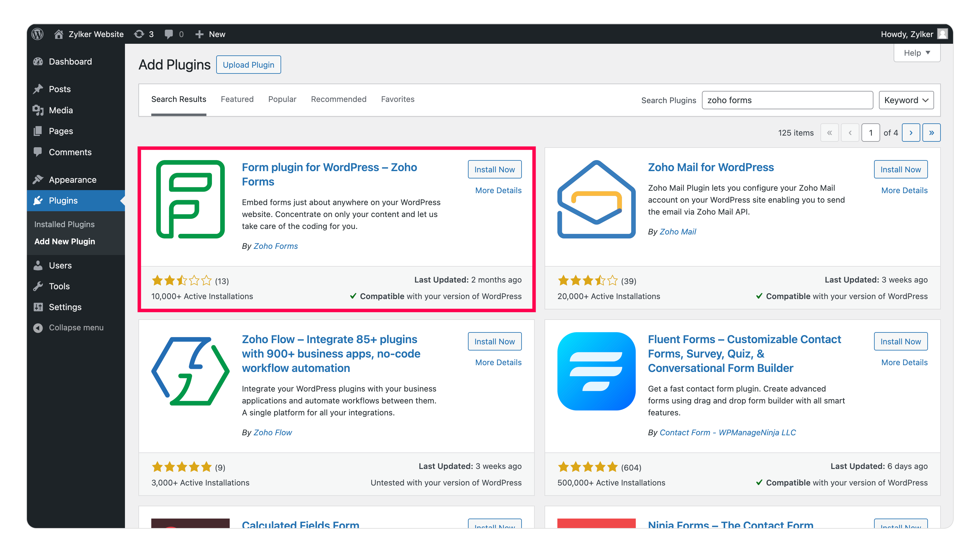This screenshot has width=980, height=551.
Task: Switch to the Featured tab
Action: click(237, 99)
